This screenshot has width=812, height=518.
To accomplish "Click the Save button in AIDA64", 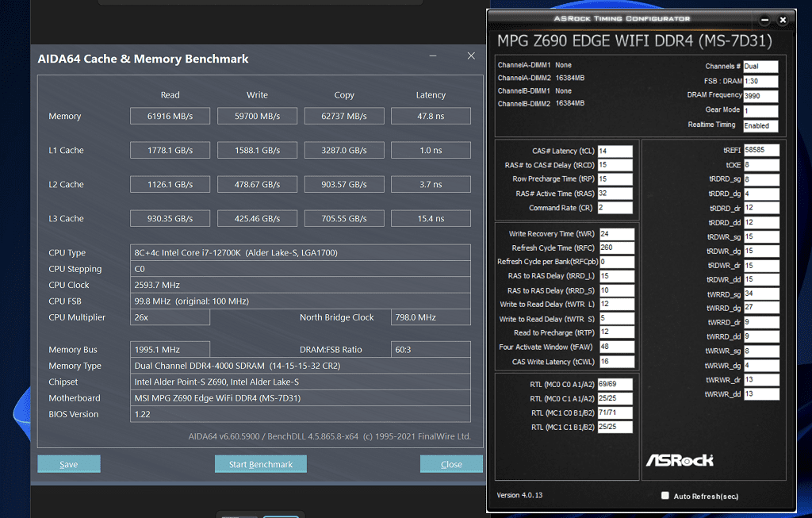I will coord(69,464).
